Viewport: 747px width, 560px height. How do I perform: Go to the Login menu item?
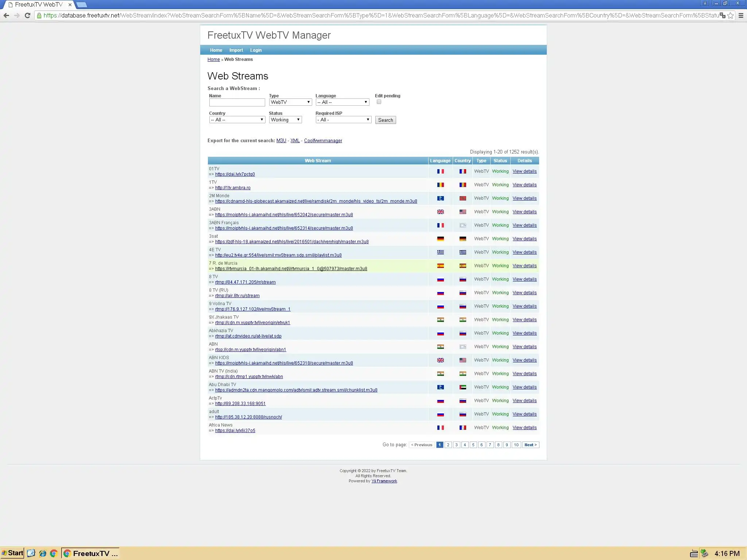click(x=256, y=50)
